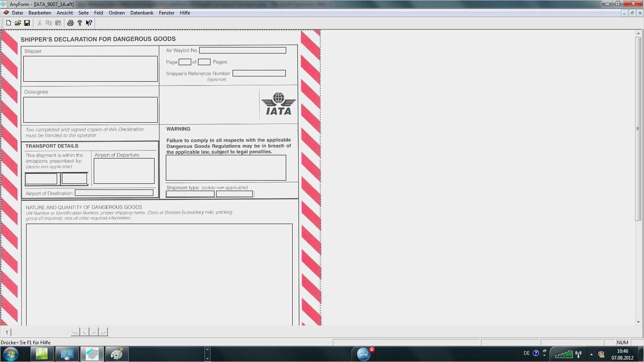This screenshot has width=644, height=362.
Task: Go to next page navigation button
Action: (x=94, y=332)
